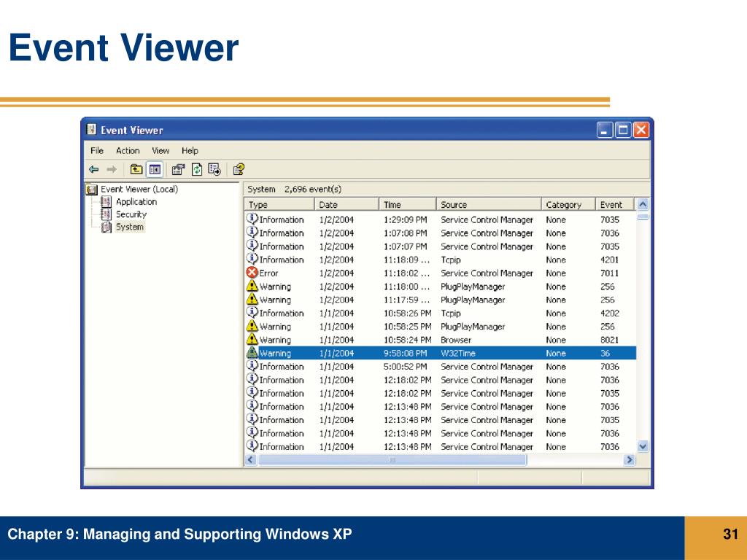Click the horizontal scrollbar thumb

click(392, 459)
